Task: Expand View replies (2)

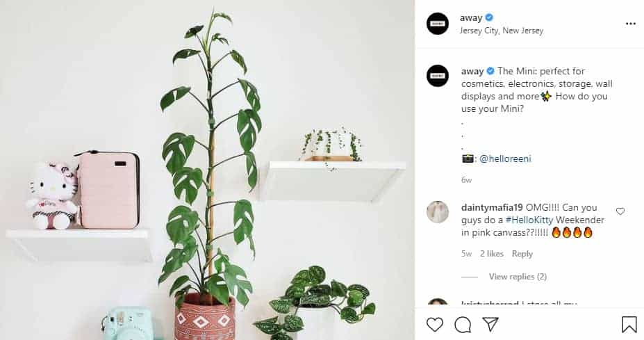Action: click(518, 277)
